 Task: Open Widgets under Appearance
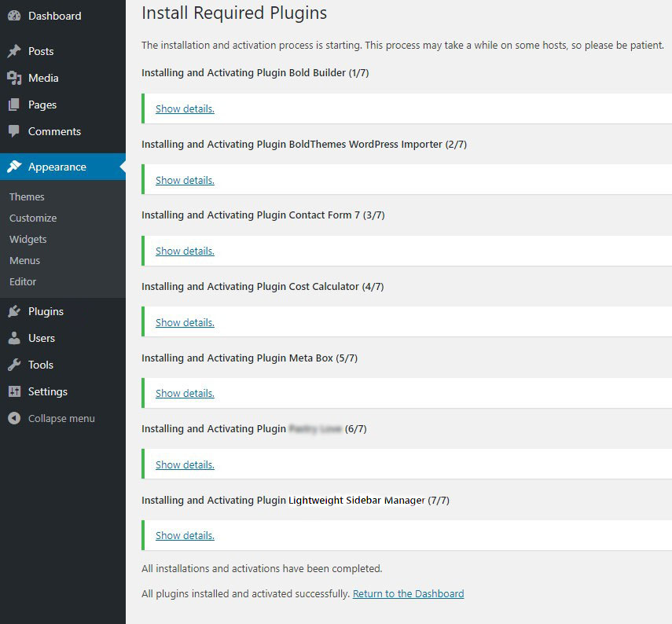[28, 239]
